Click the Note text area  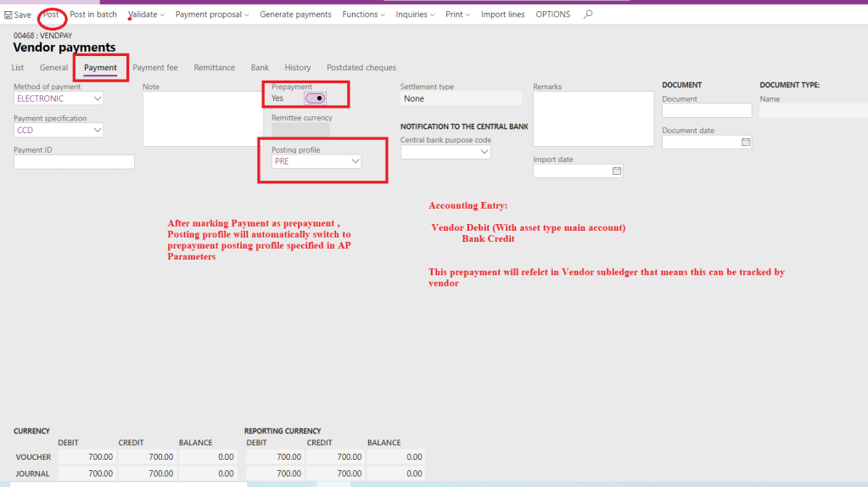[x=194, y=119]
